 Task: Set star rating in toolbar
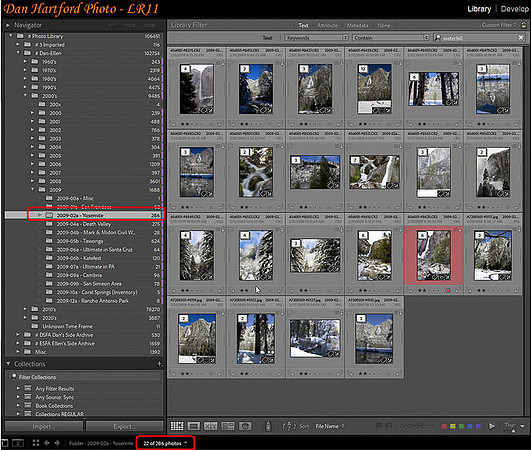(x=417, y=426)
